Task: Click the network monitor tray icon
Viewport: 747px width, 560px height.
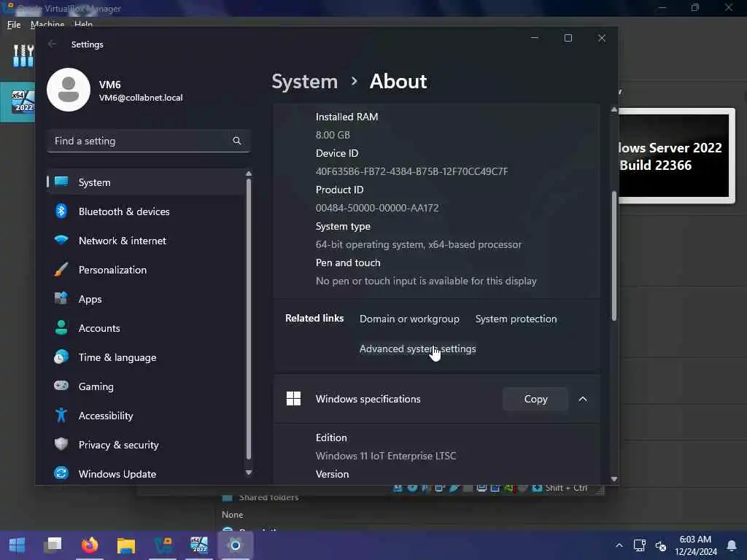Action: click(639, 545)
